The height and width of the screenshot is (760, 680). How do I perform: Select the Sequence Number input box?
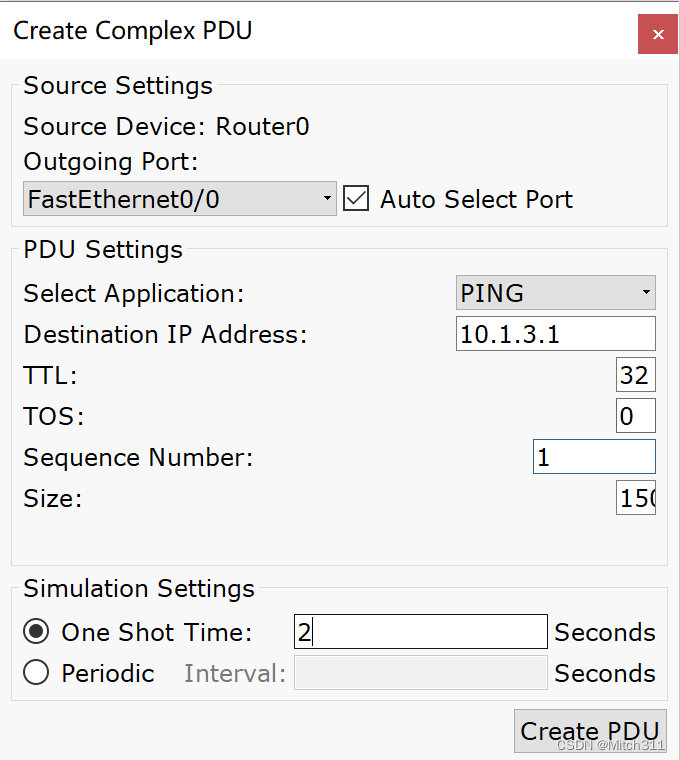pyautogui.click(x=594, y=457)
